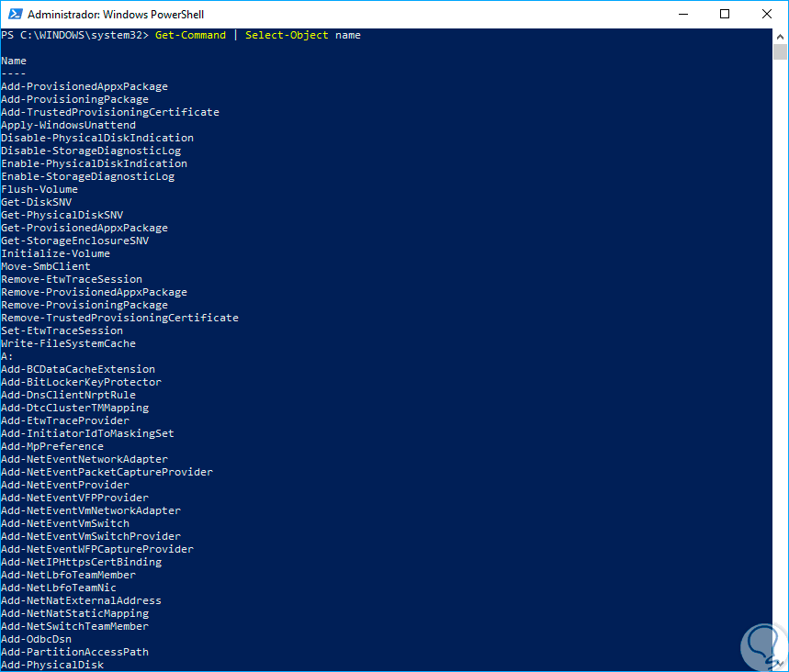Click 'Get-PhysicalDiskSNV' line
This screenshot has width=789, height=672.
pyautogui.click(x=62, y=216)
